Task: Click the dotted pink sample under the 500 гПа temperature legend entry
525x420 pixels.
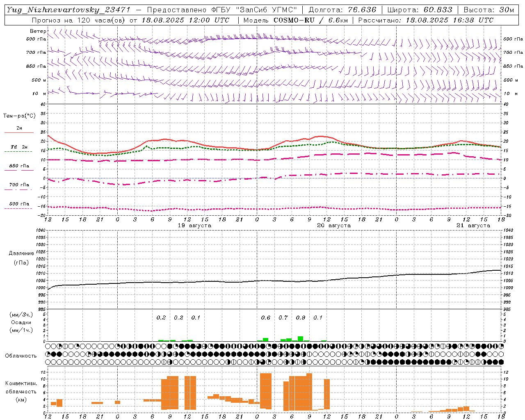Action: pyautogui.click(x=18, y=208)
